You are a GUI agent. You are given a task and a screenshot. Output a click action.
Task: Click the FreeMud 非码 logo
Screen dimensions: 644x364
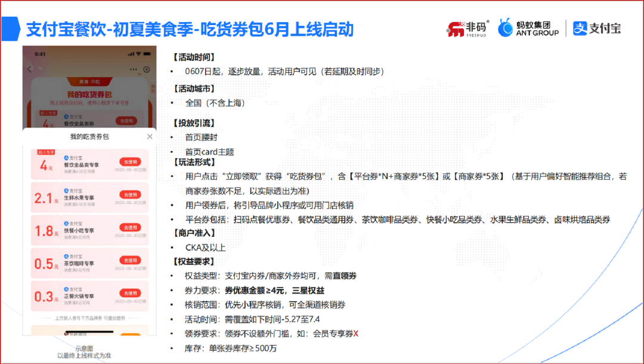click(468, 29)
